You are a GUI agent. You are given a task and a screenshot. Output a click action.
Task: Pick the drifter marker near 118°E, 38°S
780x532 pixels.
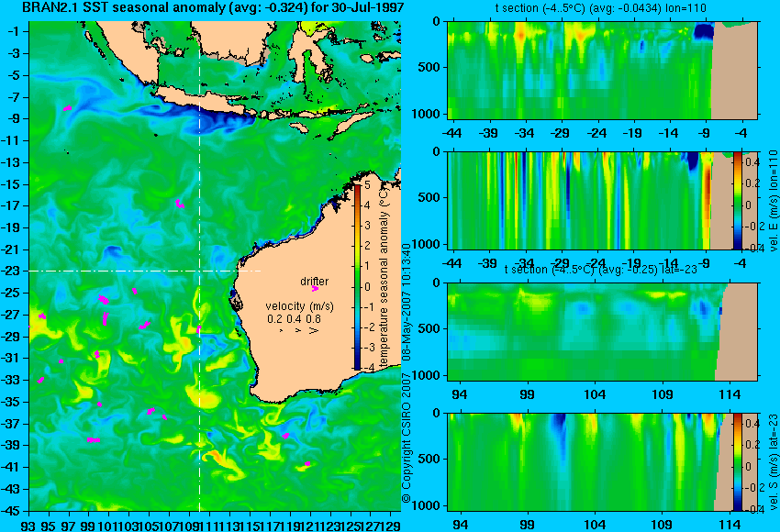pyautogui.click(x=285, y=436)
